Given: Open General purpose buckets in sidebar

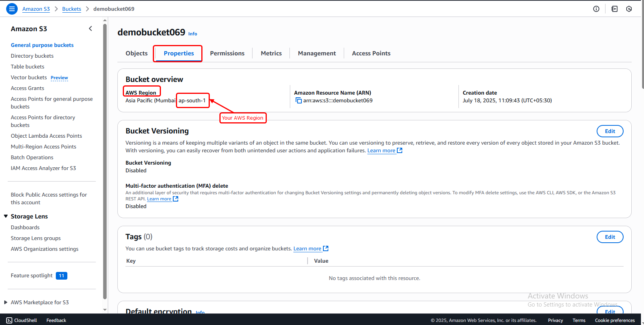Looking at the screenshot, I should pos(42,45).
